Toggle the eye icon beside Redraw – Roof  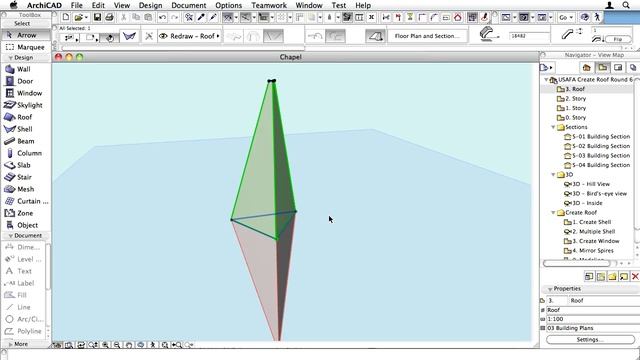163,36
